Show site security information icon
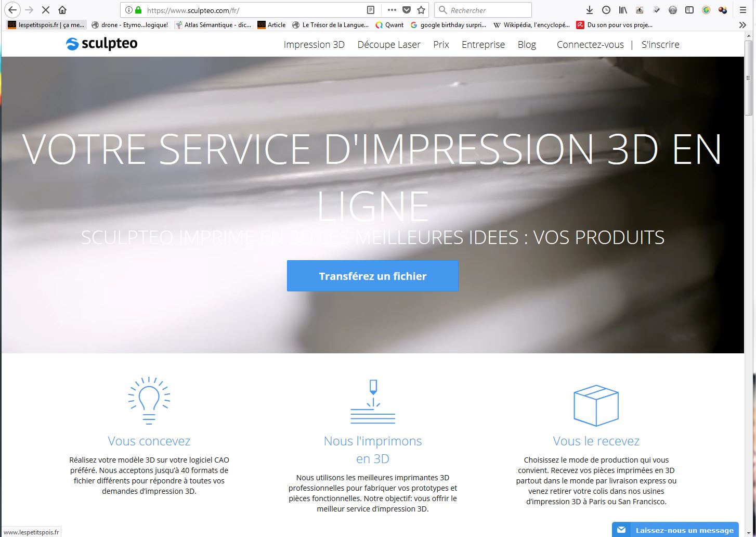Image resolution: width=756 pixels, height=537 pixels. [x=129, y=10]
